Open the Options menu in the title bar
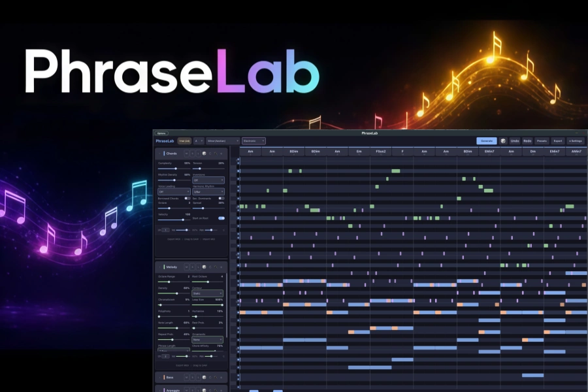 point(161,133)
